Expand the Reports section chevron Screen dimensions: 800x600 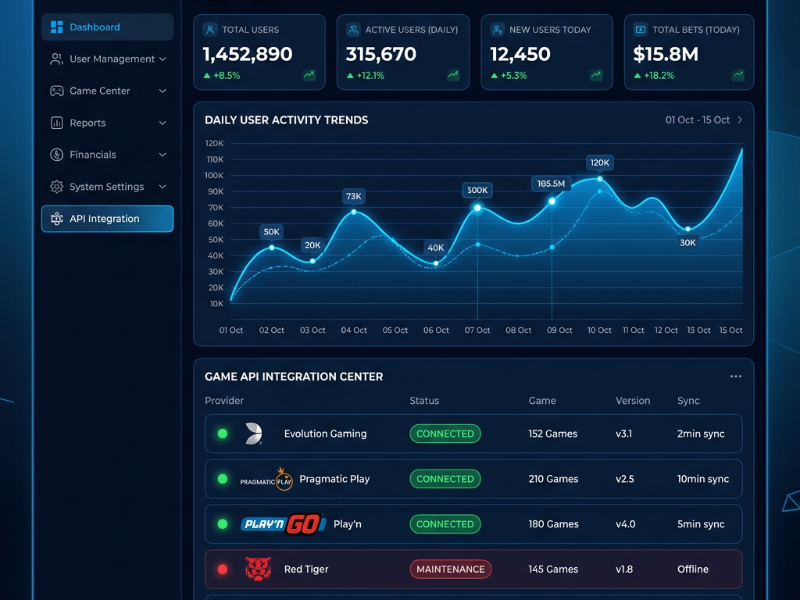pos(163,123)
